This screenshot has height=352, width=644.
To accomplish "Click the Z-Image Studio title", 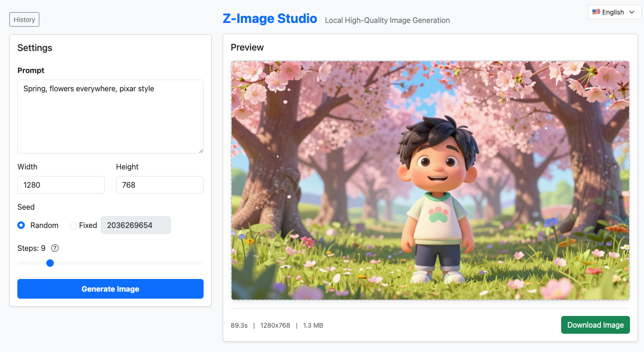I will click(270, 19).
